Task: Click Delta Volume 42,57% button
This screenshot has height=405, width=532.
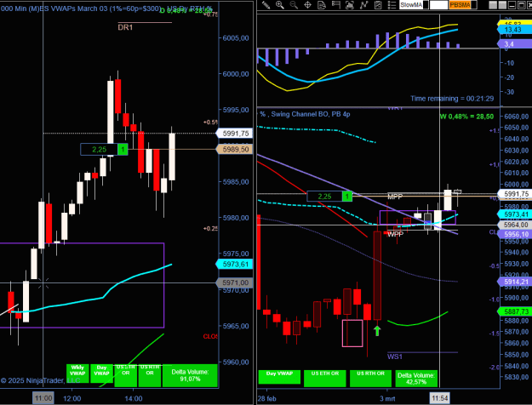Action: click(x=416, y=379)
